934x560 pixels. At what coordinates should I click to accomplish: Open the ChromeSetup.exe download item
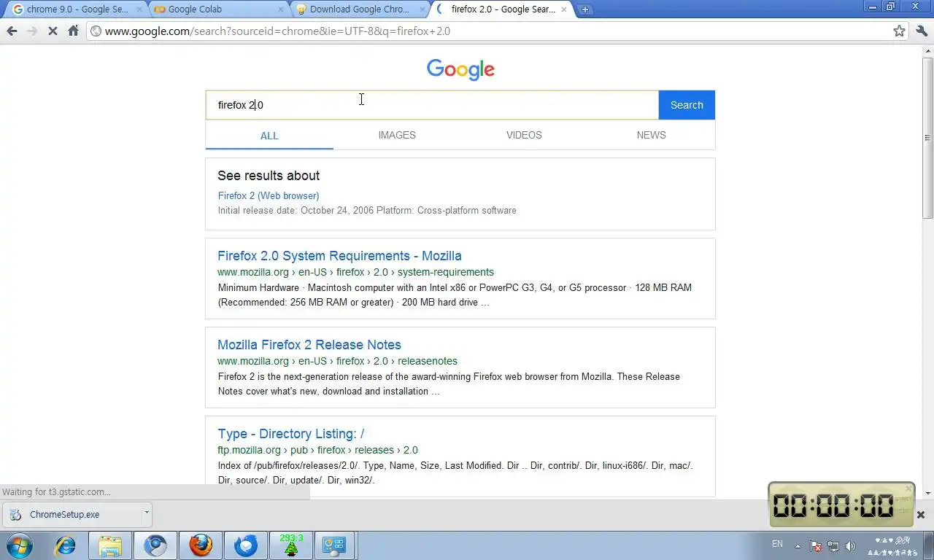point(72,514)
